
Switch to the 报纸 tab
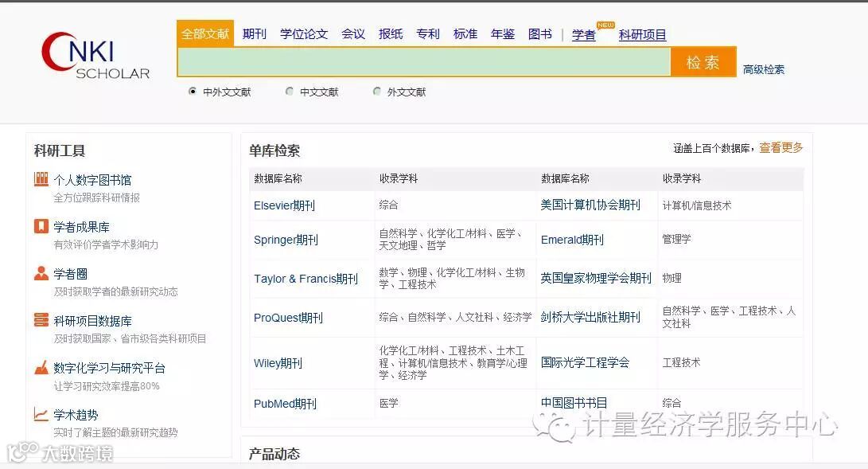(391, 34)
